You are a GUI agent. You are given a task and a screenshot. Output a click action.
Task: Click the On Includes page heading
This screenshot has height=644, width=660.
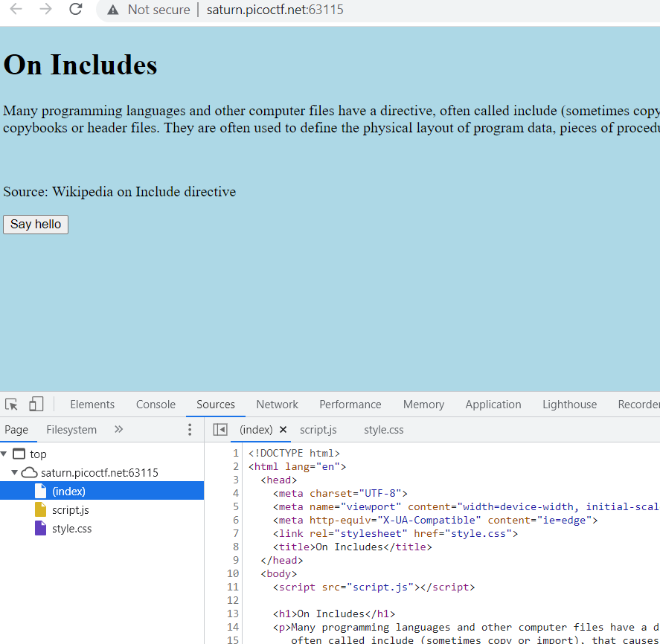click(x=80, y=65)
